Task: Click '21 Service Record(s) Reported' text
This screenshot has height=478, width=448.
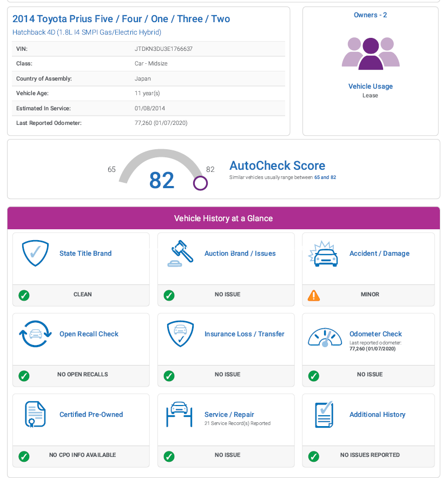Action: [238, 423]
